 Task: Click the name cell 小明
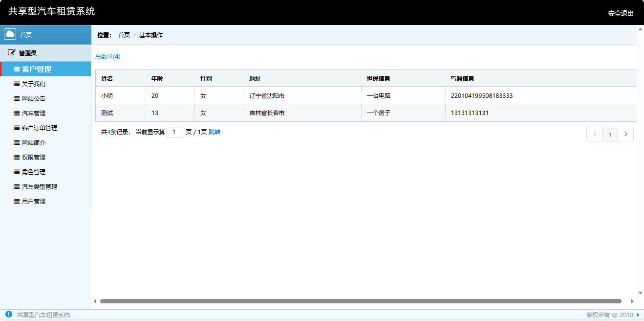107,95
